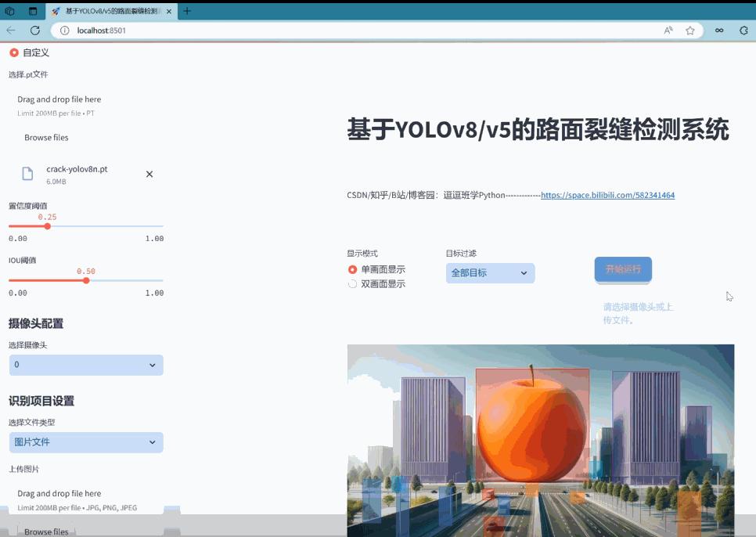Open the browser settings icon

coord(743,31)
